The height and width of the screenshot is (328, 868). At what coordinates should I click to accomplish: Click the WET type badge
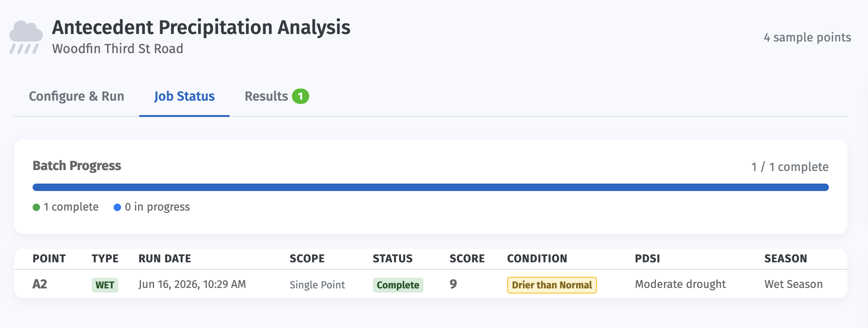pos(105,285)
